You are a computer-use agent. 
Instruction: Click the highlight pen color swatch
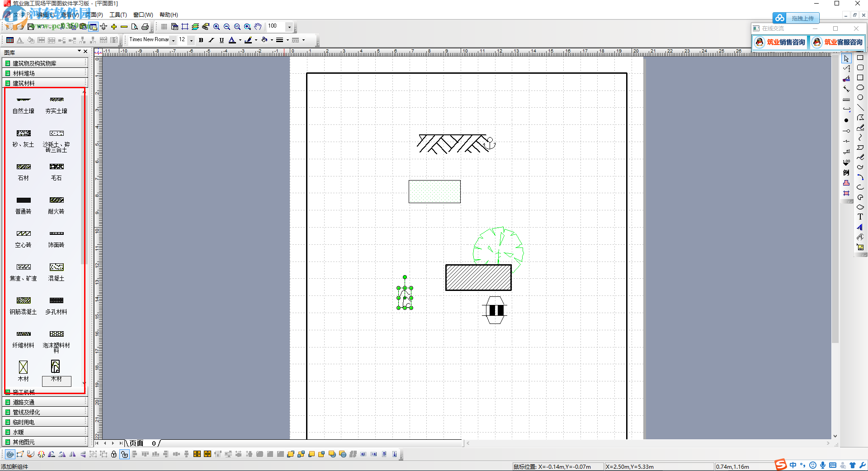pyautogui.click(x=248, y=40)
